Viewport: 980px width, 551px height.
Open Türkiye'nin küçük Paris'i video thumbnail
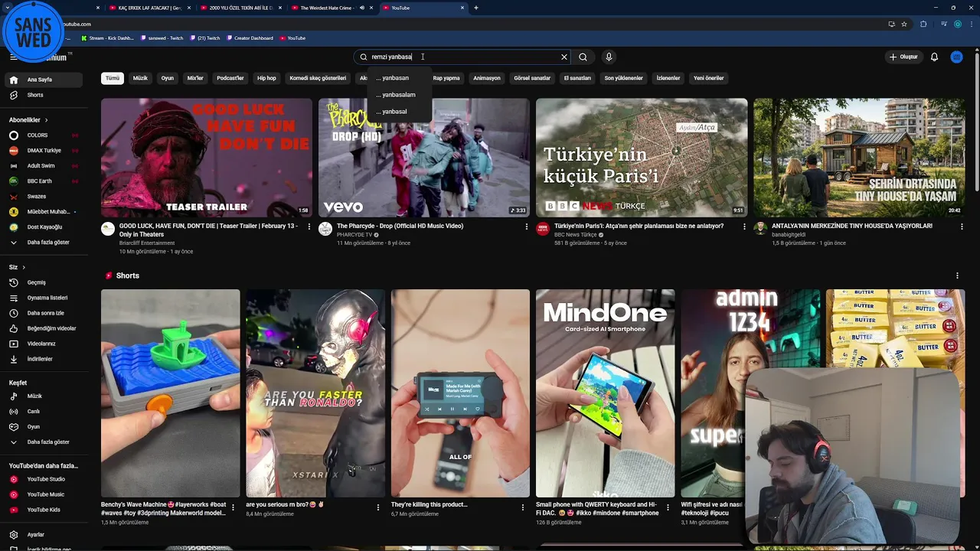642,158
